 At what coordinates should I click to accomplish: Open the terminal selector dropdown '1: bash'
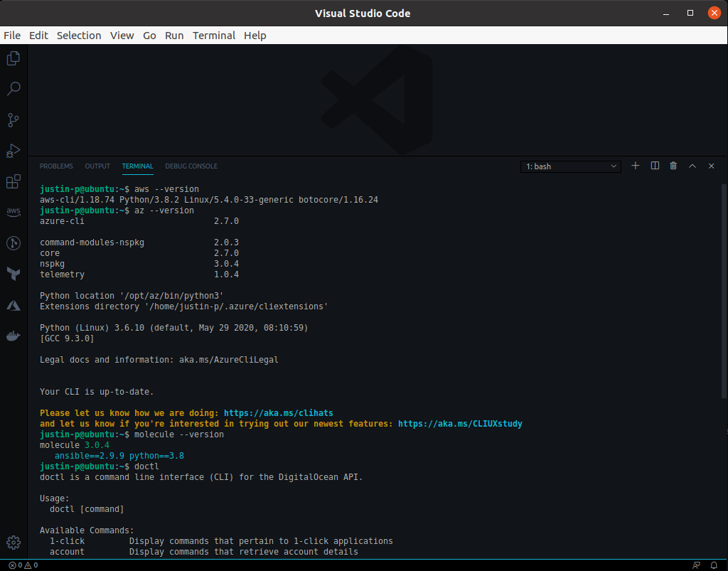(x=571, y=166)
